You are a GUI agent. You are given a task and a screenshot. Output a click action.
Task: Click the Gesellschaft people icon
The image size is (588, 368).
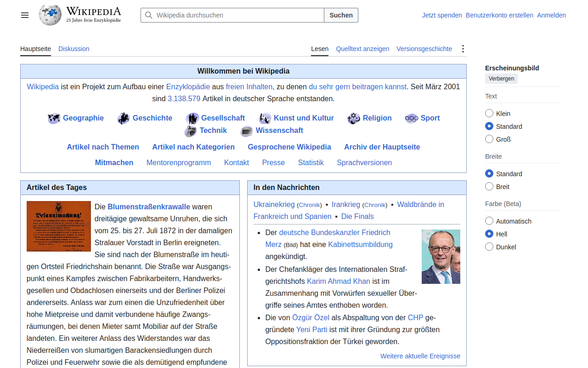[192, 118]
